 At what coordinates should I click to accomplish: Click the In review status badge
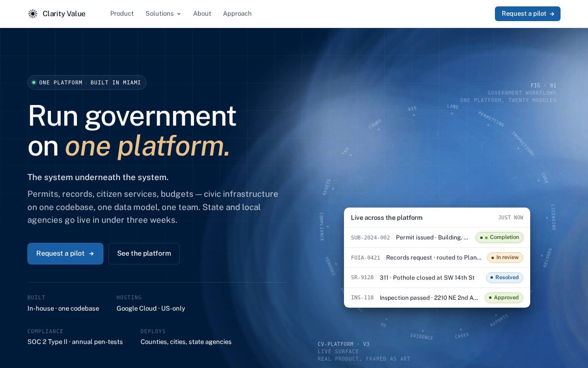505,258
